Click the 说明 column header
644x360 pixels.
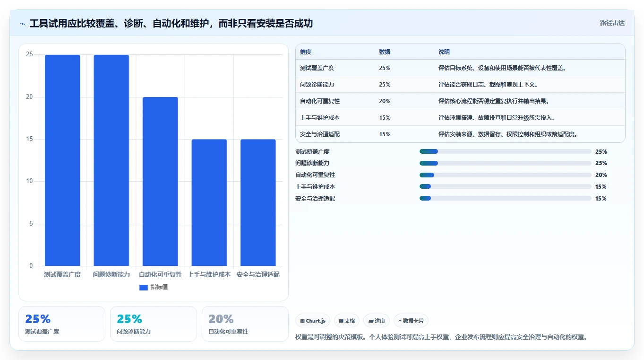point(444,52)
